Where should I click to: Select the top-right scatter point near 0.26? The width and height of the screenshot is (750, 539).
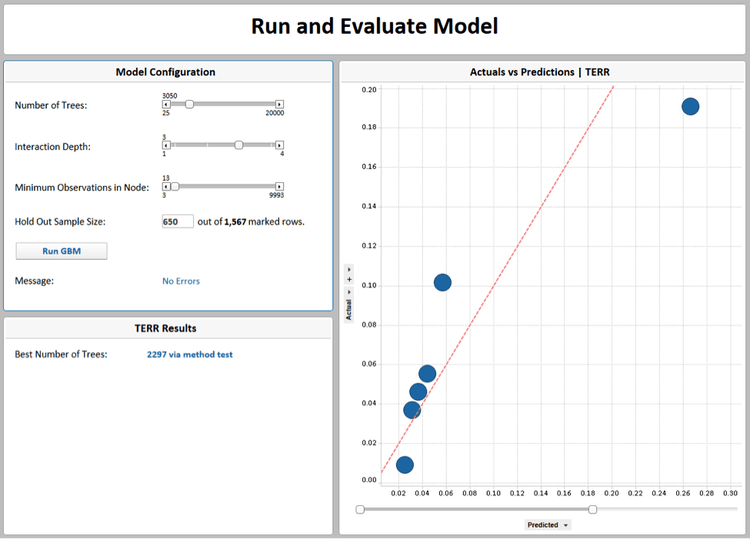(x=690, y=106)
